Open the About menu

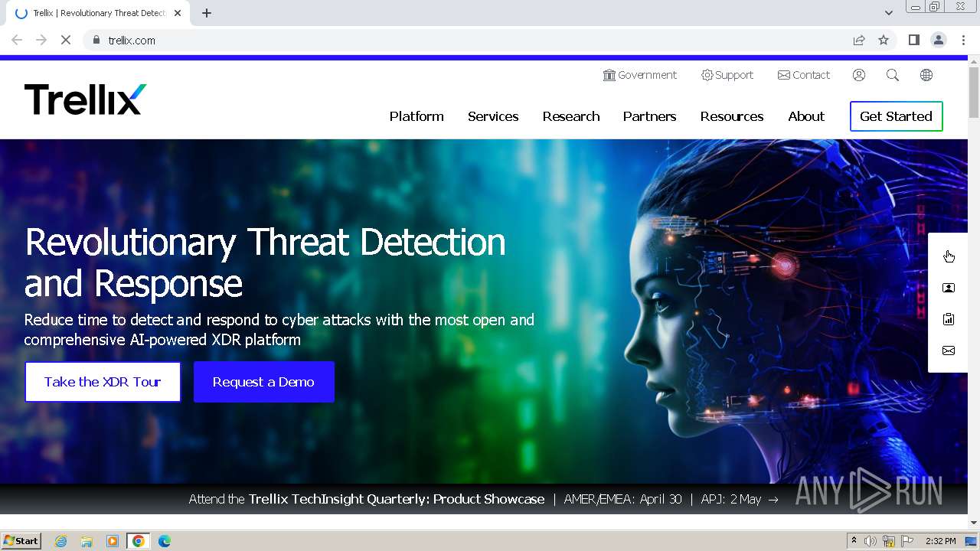[x=806, y=116]
